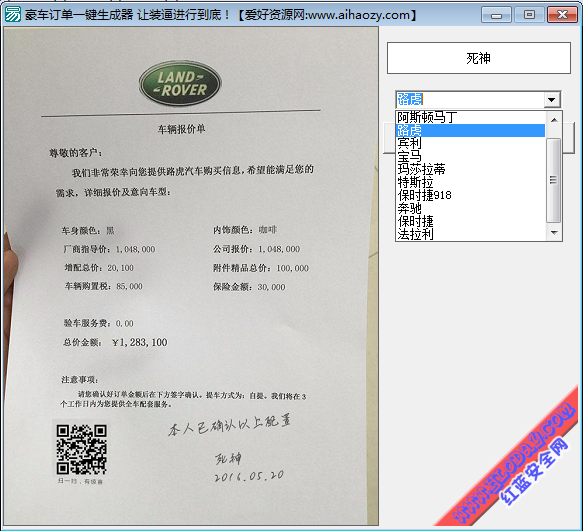583x531 pixels.
Task: Click the name input field containing 死神
Action: 479,58
